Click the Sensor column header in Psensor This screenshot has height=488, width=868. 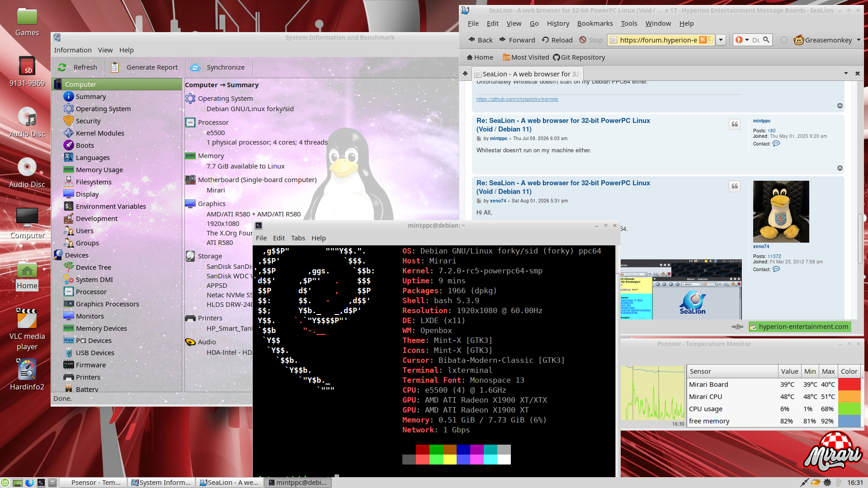(732, 371)
